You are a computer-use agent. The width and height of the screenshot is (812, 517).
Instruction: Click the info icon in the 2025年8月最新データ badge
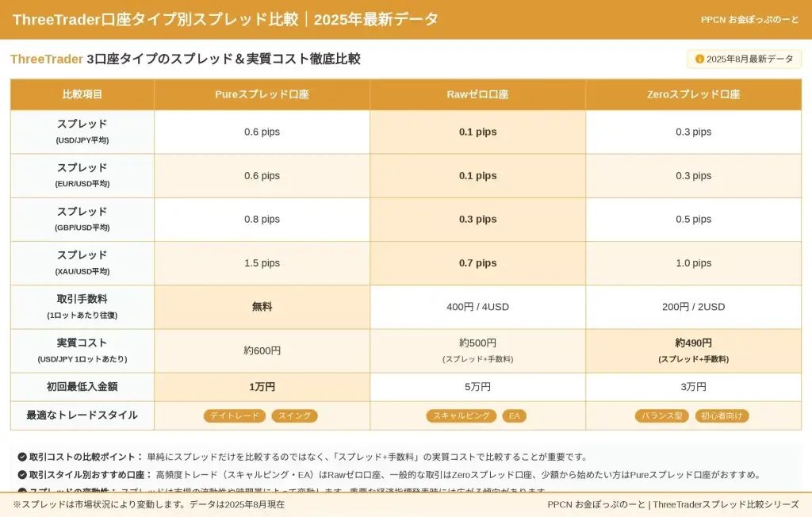pos(699,59)
